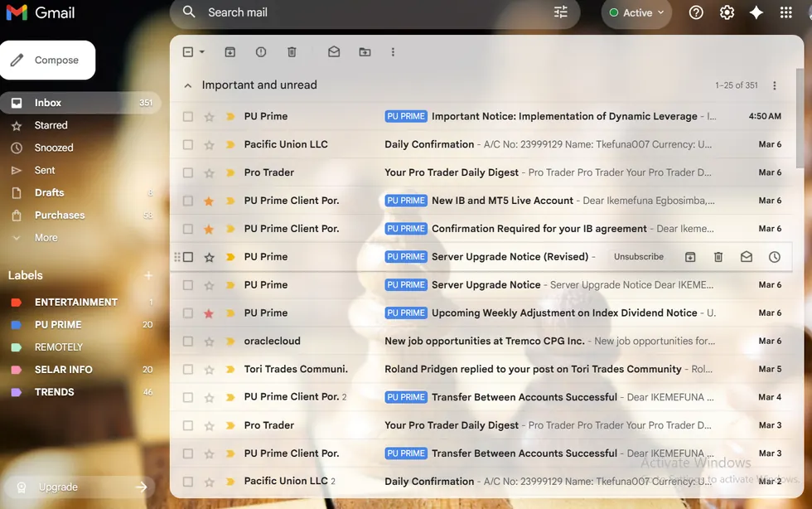Viewport: 812px width, 509px height.
Task: Open ENTERTAINMENT label
Action: (76, 303)
